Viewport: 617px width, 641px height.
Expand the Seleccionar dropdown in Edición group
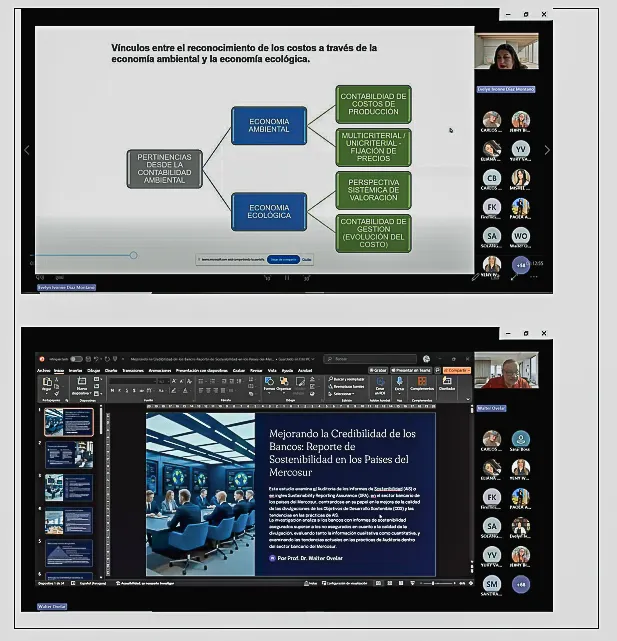tap(340, 393)
